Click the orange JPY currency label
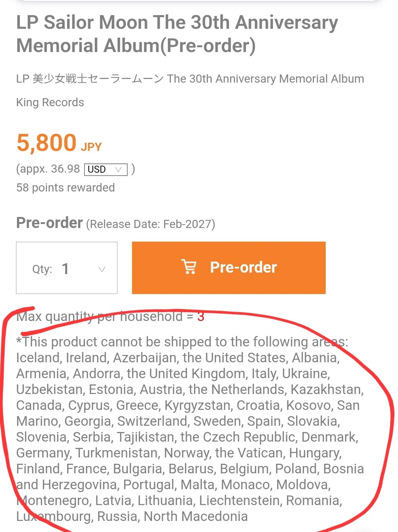398x532 pixels. click(91, 147)
